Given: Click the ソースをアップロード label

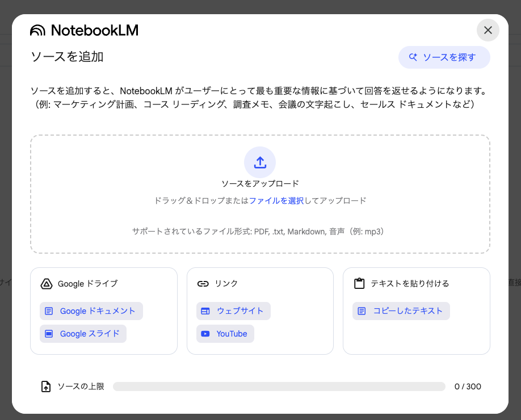Looking at the screenshot, I should tap(260, 184).
